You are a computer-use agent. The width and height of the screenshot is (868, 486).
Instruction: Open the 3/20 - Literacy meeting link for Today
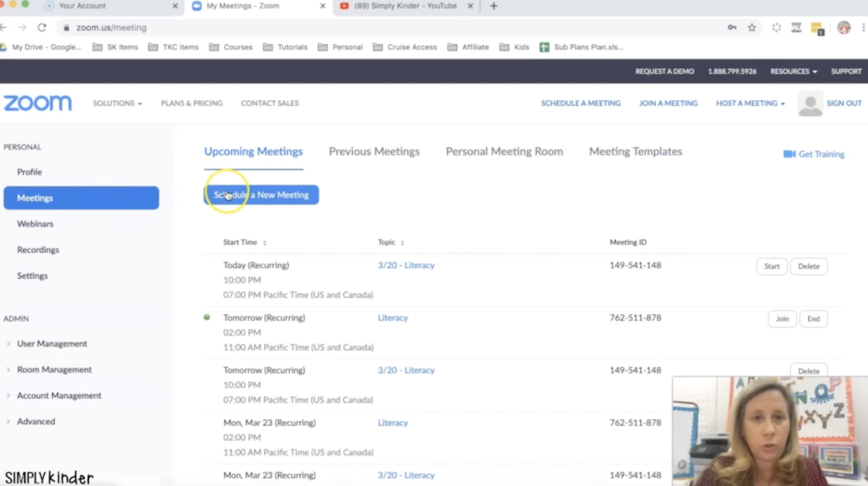pos(406,265)
